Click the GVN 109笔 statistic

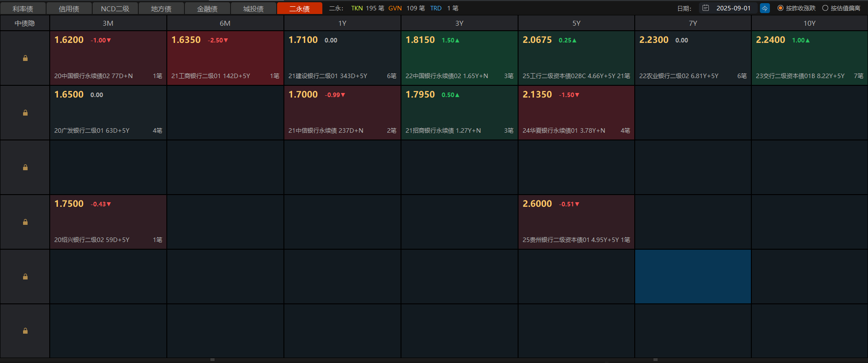406,8
